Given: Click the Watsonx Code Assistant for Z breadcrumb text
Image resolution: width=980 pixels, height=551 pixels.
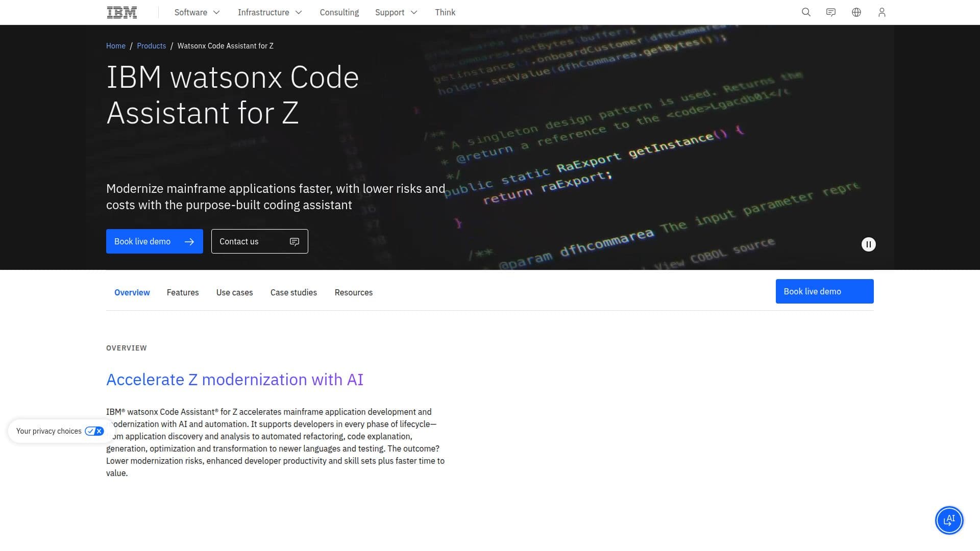Looking at the screenshot, I should (226, 46).
